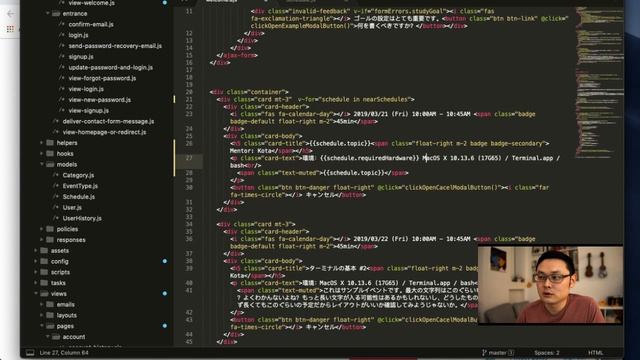Expand the scripts folder arrow
The width and height of the screenshot is (640, 360).
36,272
